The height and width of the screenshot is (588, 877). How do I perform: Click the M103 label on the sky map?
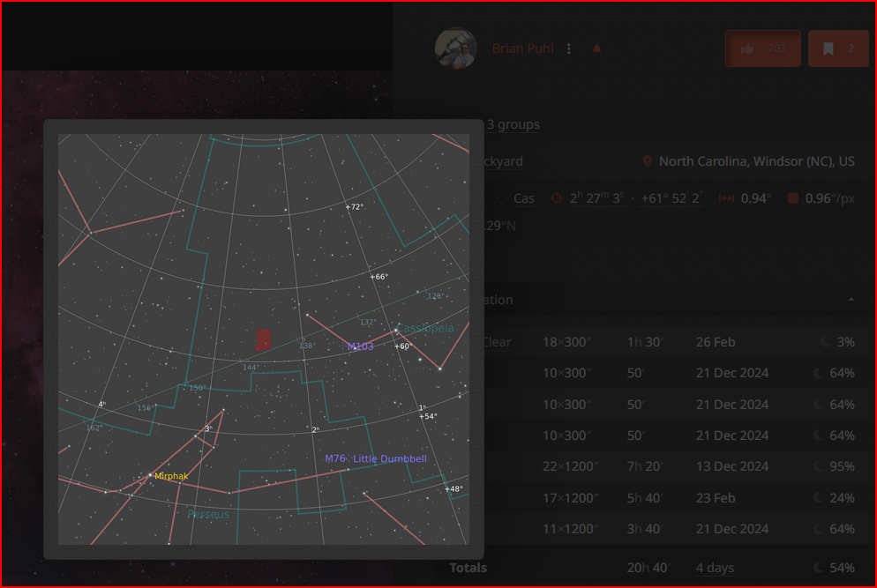point(360,346)
